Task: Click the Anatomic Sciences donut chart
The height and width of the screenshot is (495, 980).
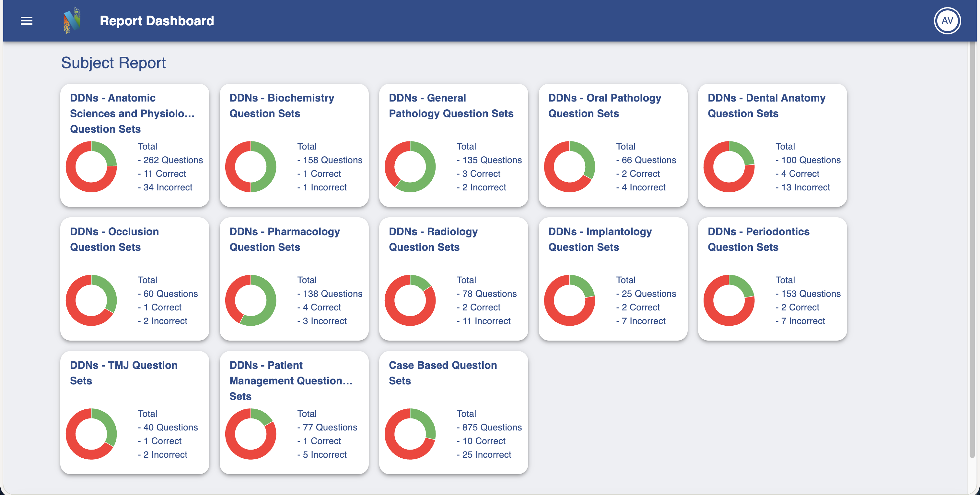Action: pyautogui.click(x=91, y=166)
